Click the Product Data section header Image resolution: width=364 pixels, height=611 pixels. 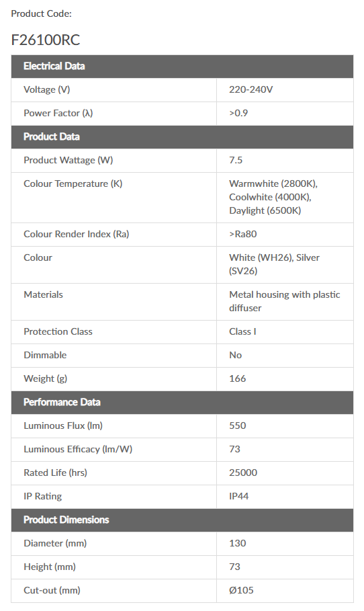182,136
